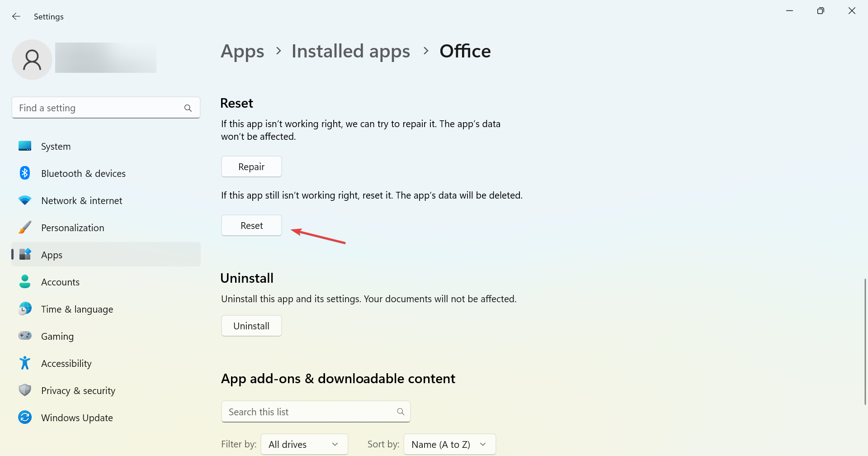The image size is (868, 456).
Task: Focus the Find a setting search box
Action: [x=106, y=108]
